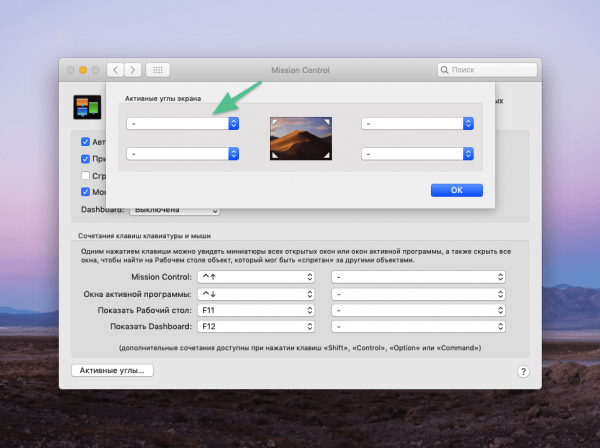Enable the unchecked Сгр checkbox
Image resolution: width=600 pixels, height=448 pixels.
pos(85,176)
